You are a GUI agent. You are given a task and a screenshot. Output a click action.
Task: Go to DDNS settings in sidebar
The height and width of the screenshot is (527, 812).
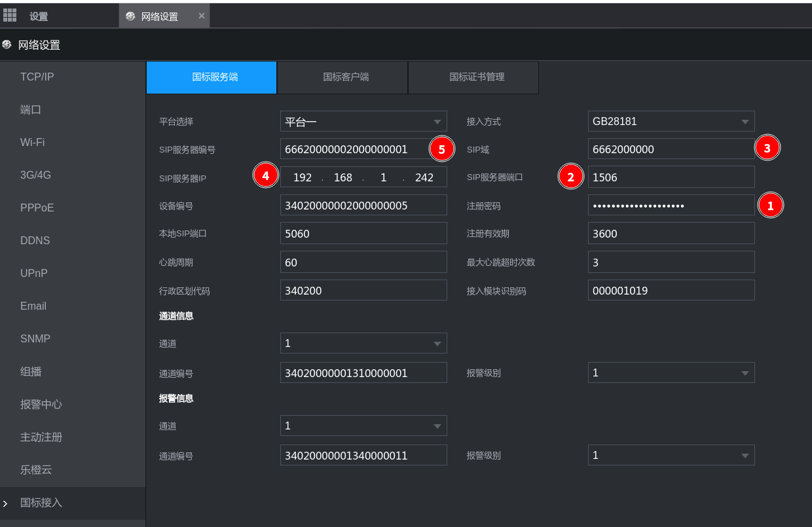coord(35,241)
